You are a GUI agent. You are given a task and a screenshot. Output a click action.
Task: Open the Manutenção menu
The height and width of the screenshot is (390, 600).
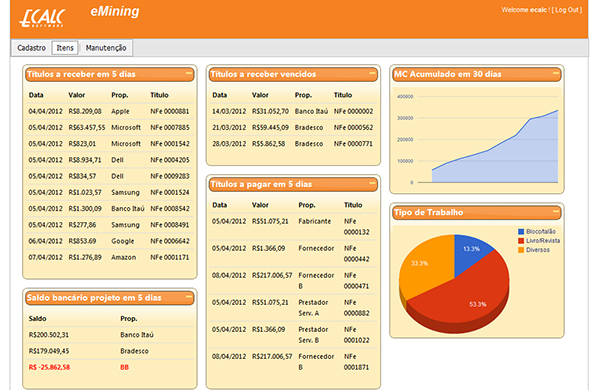[106, 48]
